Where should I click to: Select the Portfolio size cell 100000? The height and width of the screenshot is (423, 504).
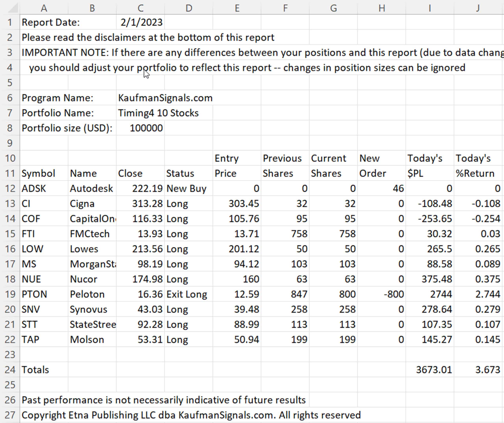(146, 128)
